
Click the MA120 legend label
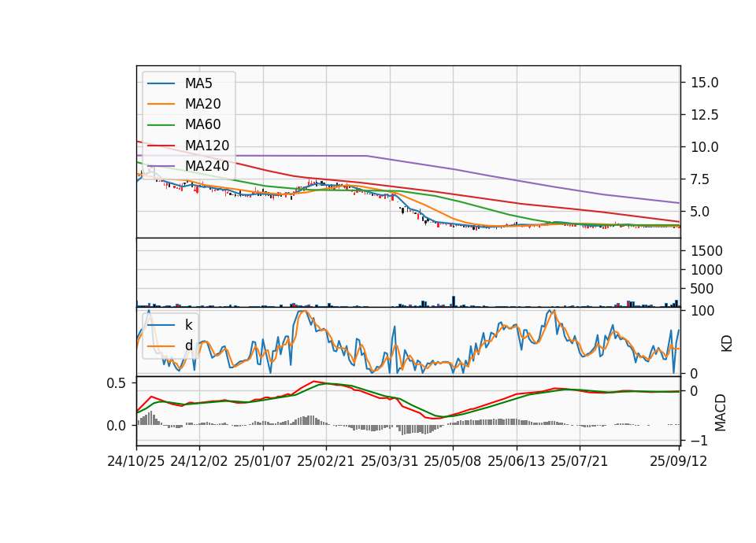pos(207,146)
